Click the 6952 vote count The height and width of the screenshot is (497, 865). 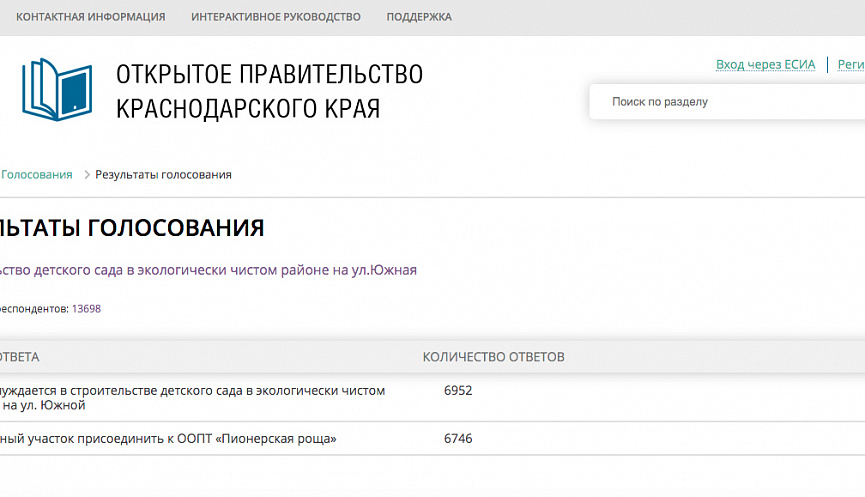pyautogui.click(x=458, y=391)
